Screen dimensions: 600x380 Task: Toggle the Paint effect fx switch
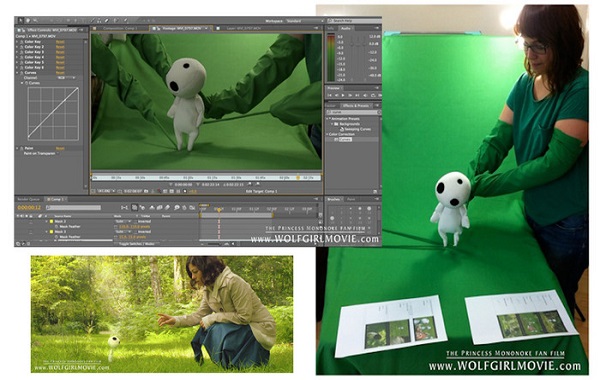[21, 148]
